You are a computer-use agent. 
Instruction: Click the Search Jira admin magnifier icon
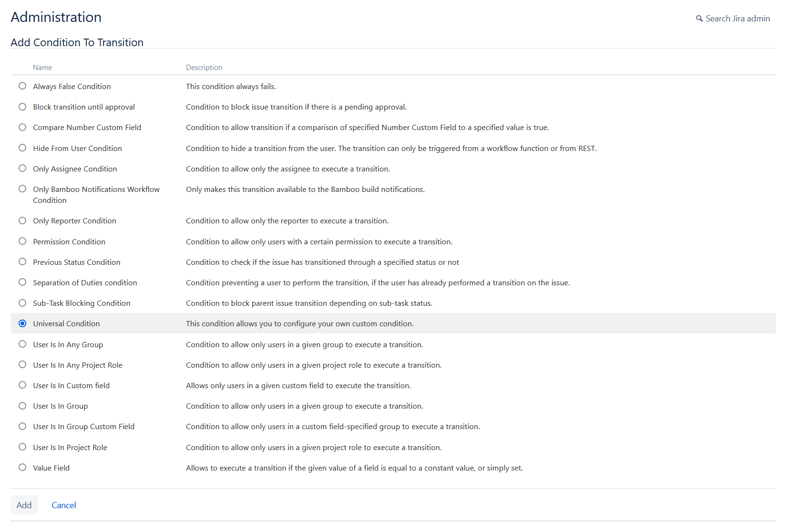click(699, 19)
